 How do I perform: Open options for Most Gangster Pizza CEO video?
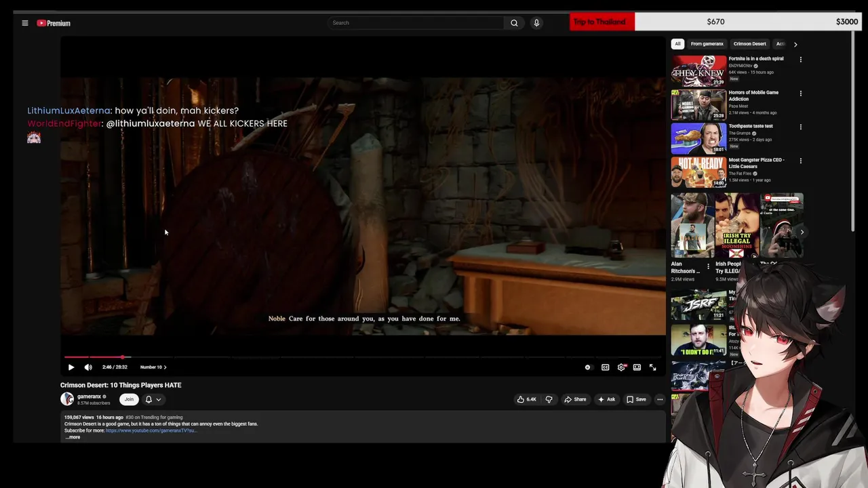[x=801, y=161]
